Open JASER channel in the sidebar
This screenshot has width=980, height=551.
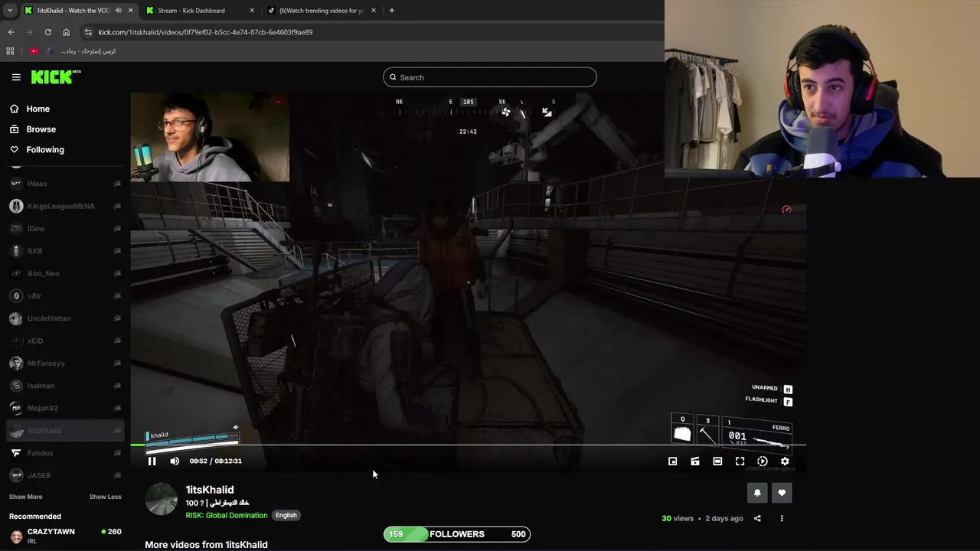[65, 475]
